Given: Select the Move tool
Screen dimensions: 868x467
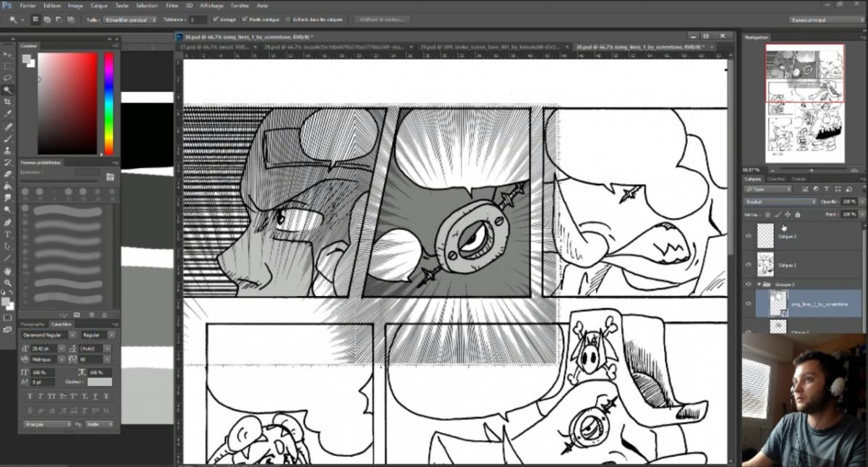Looking at the screenshot, I should click(x=8, y=54).
